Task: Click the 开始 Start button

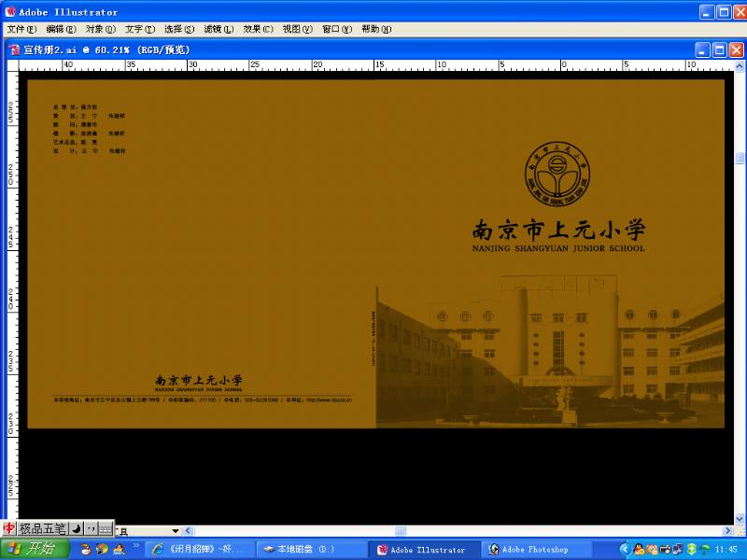Action: (x=35, y=549)
